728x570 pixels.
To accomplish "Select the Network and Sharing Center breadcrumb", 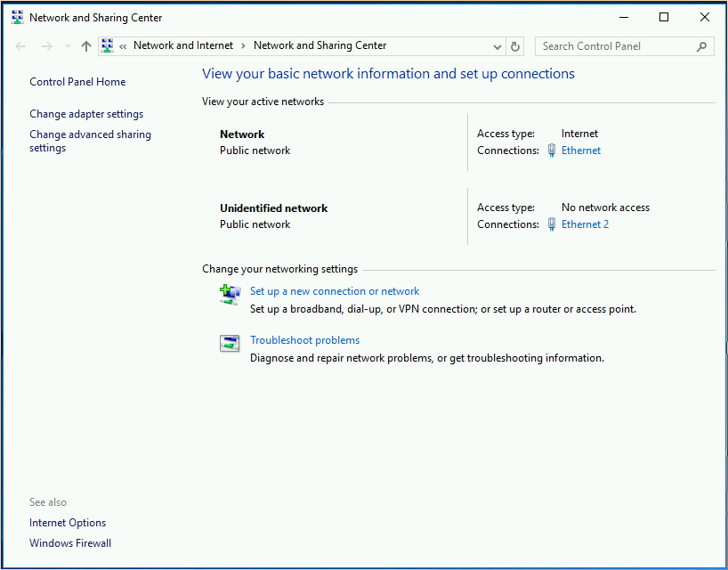I will pyautogui.click(x=320, y=45).
